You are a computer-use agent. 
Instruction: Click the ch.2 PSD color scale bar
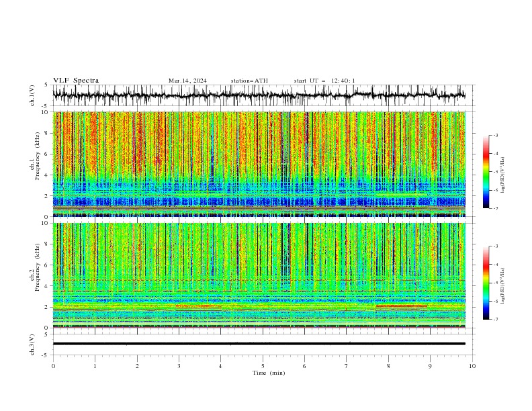click(x=486, y=283)
